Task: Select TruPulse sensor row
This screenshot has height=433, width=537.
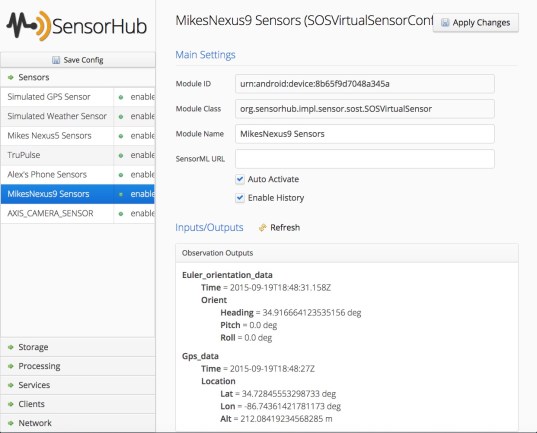Action: 78,155
